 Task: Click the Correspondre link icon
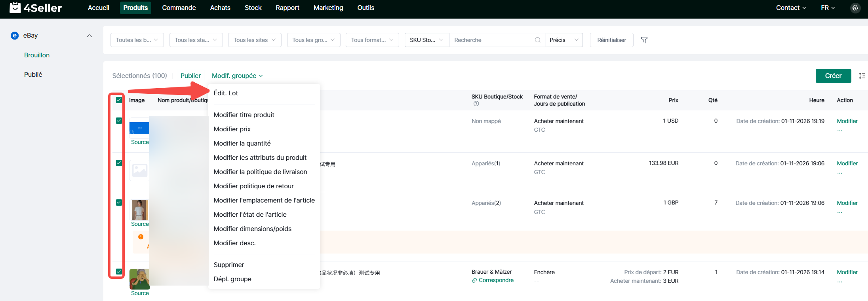[474, 280]
